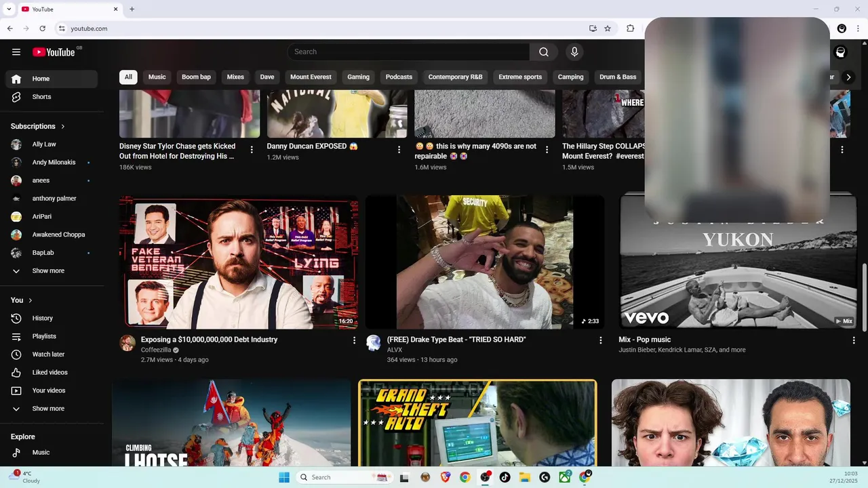Click the search magnifier button
The height and width of the screenshot is (488, 868).
(544, 52)
